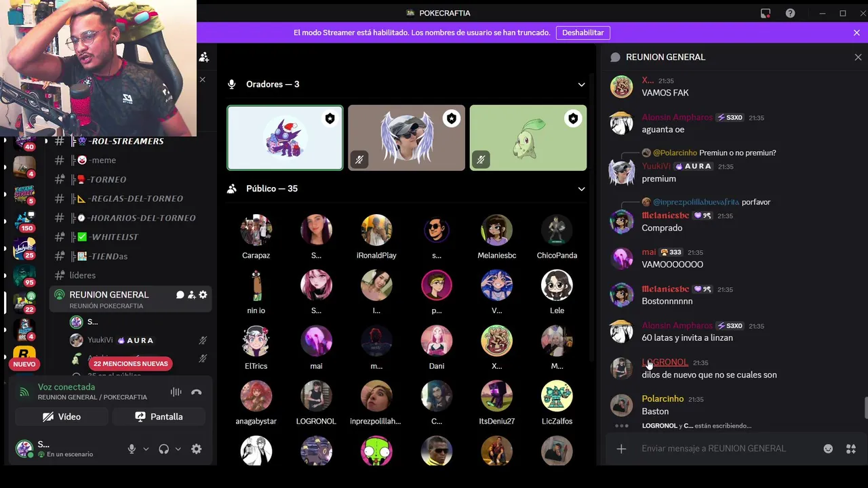The image size is (868, 488).
Task: Open the Help question mark icon
Action: click(790, 13)
